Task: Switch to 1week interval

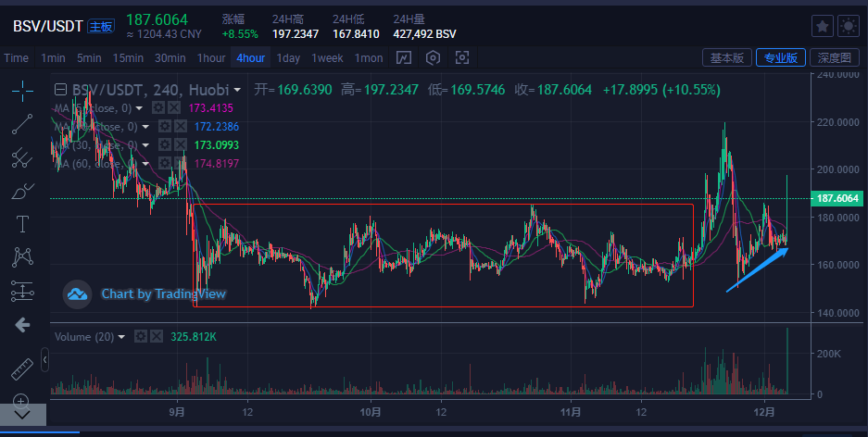Action: pyautogui.click(x=327, y=58)
